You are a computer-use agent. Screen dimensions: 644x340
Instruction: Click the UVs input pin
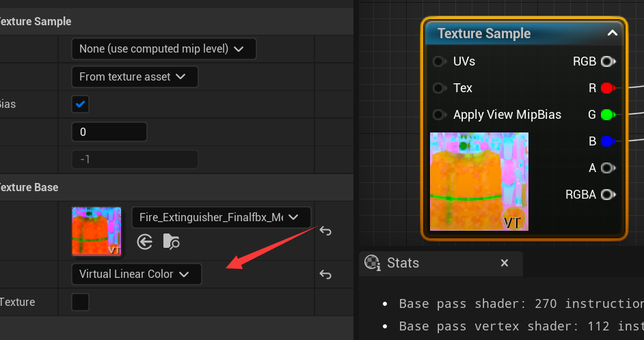coord(440,61)
